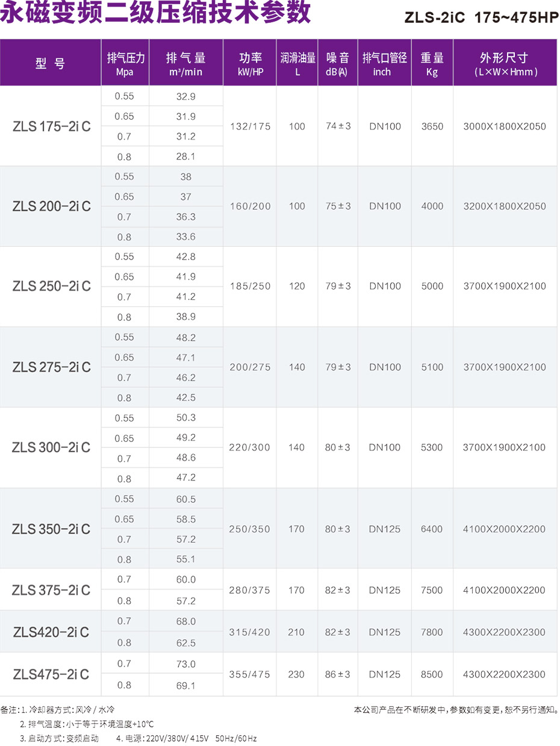The width and height of the screenshot is (560, 746).
Task: Click the 排气压力 Mpa header
Action: [x=125, y=64]
